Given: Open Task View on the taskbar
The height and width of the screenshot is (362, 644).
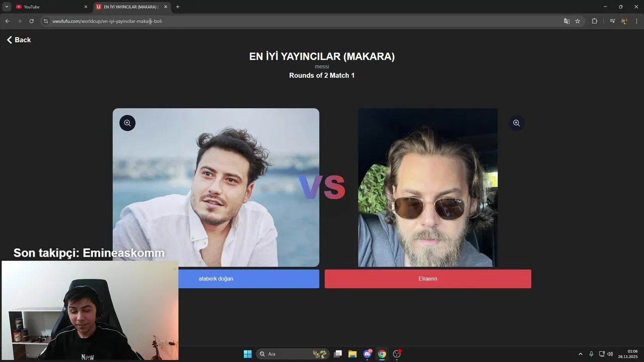Looking at the screenshot, I should point(338,354).
